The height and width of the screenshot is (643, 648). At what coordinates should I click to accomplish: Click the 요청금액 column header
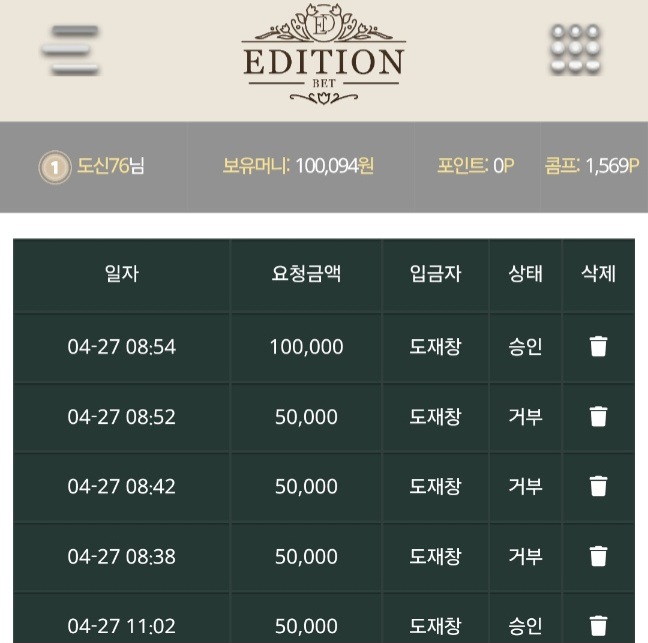pyautogui.click(x=306, y=274)
